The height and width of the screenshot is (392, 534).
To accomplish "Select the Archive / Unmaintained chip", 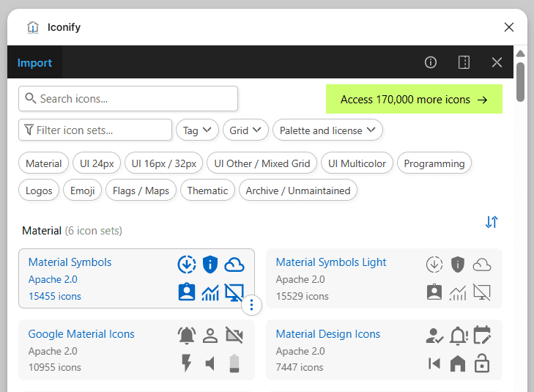I will 298,190.
